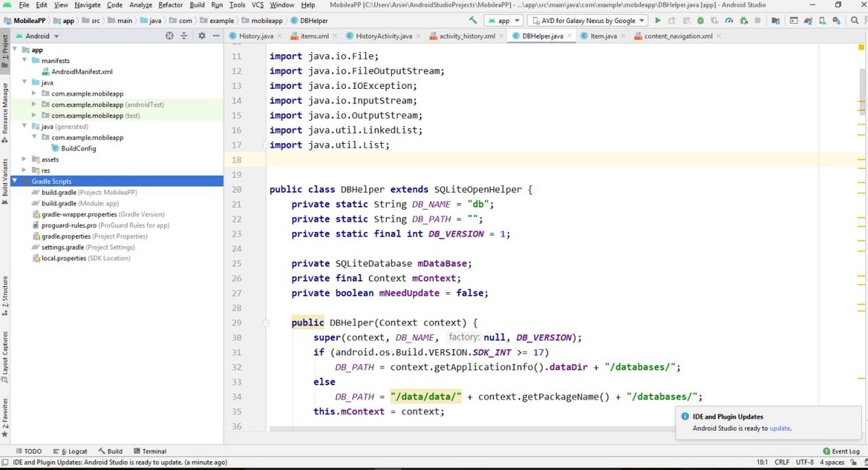This screenshot has width=868, height=470.
Task: Open the app run configuration dropdown
Action: click(x=503, y=20)
